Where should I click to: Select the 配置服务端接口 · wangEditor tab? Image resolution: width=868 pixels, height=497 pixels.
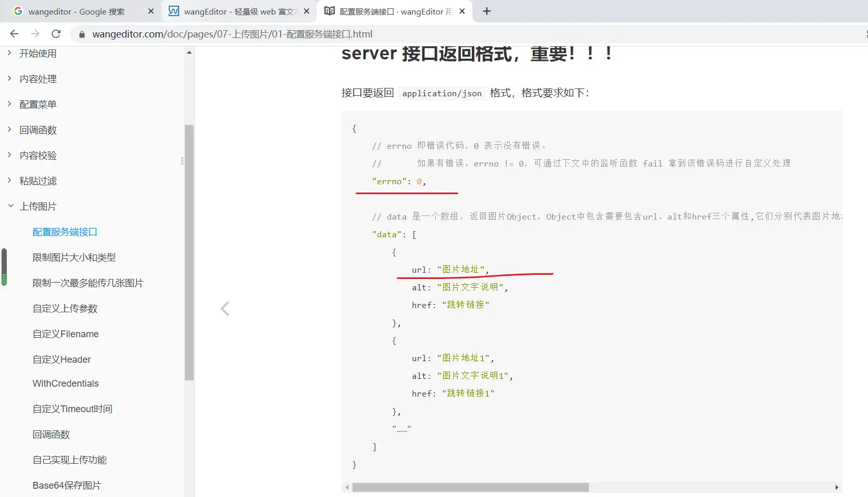point(395,11)
